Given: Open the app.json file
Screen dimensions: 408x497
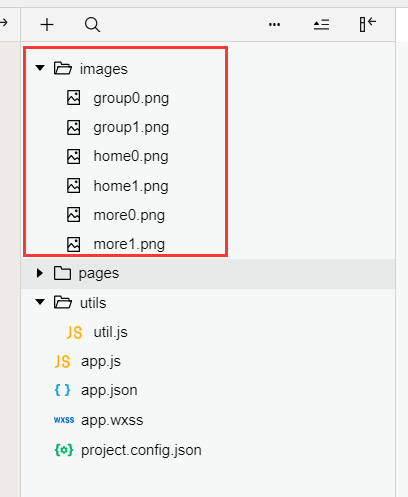Looking at the screenshot, I should (109, 390).
